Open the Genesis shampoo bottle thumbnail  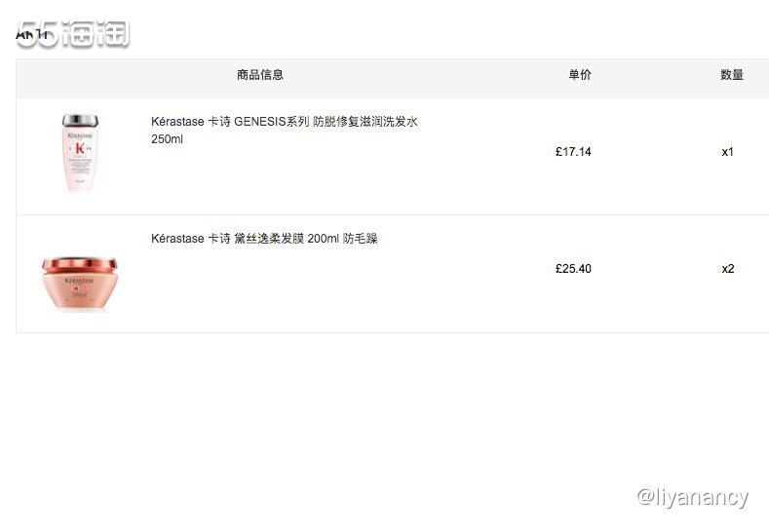(x=80, y=154)
